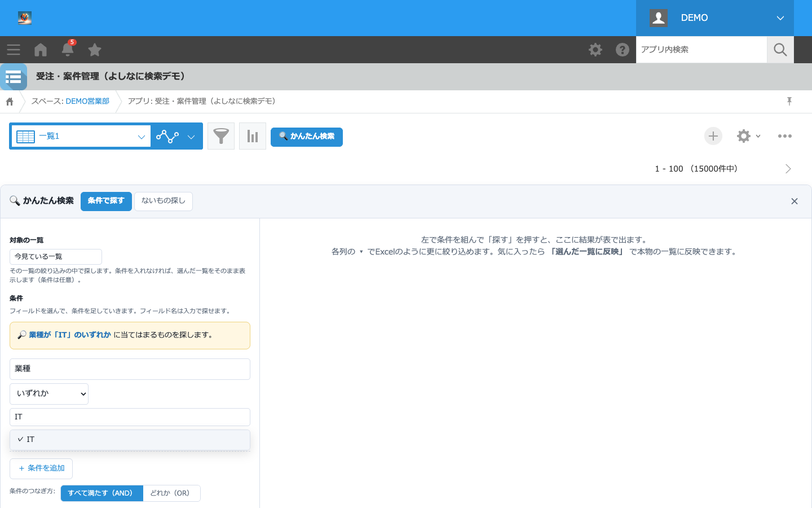Screen dimensions: 812x508
Task: Click the pin icon on breadcrumb bar
Action: click(789, 101)
